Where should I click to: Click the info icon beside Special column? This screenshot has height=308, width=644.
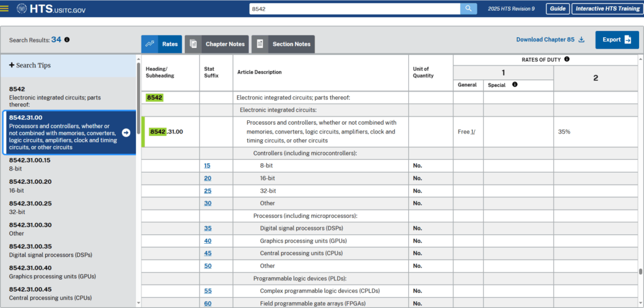click(x=514, y=84)
